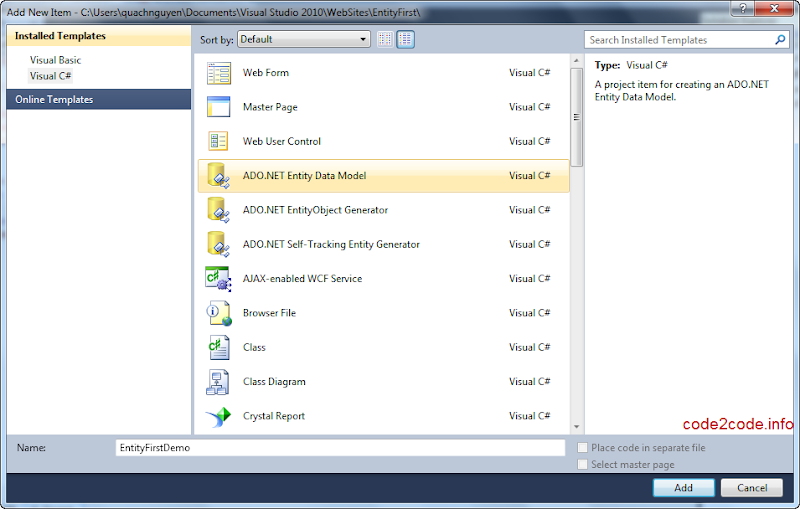Toggle Place code in separate file checkbox
The height and width of the screenshot is (509, 800).
pos(583,448)
